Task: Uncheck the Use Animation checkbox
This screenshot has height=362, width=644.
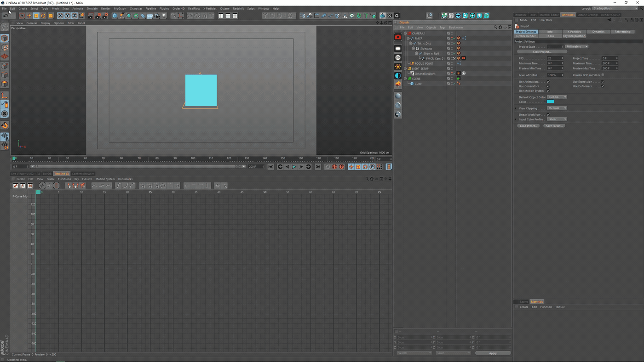Action: tap(548, 82)
